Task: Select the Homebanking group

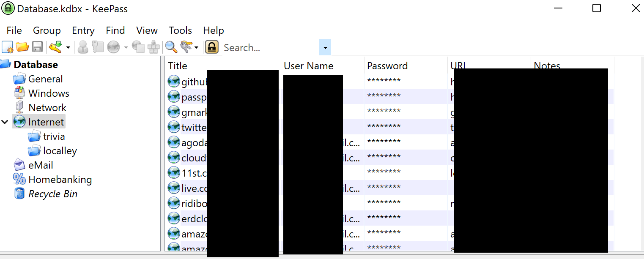Action: point(60,180)
